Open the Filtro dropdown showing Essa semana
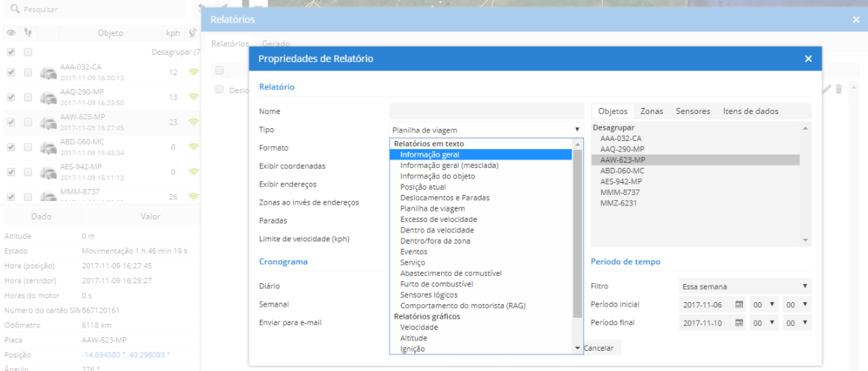This screenshot has width=868, height=371. click(x=745, y=286)
